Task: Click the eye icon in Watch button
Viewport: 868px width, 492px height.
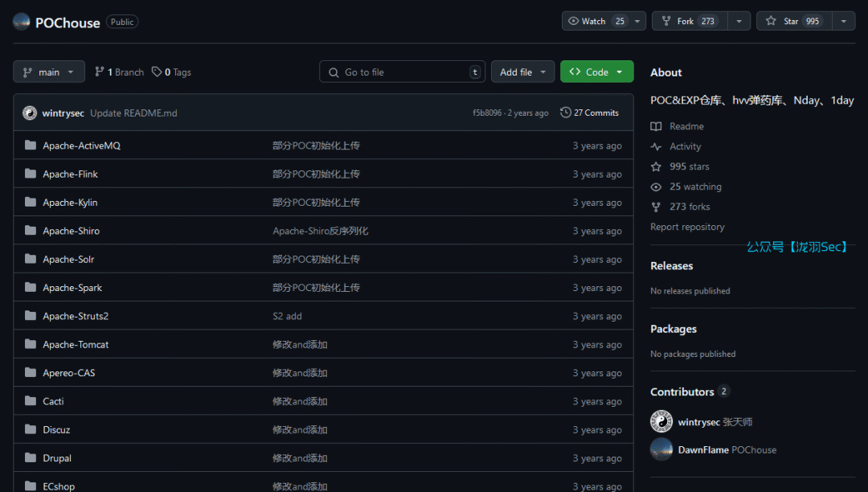Action: tap(574, 21)
